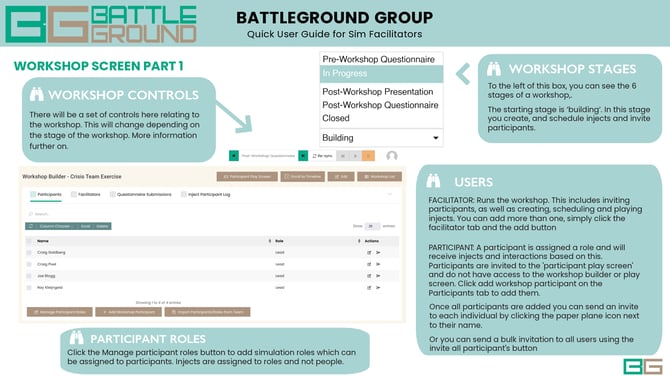Click the green previous-stage arrow button
The width and height of the screenshot is (670, 376).
234,156
